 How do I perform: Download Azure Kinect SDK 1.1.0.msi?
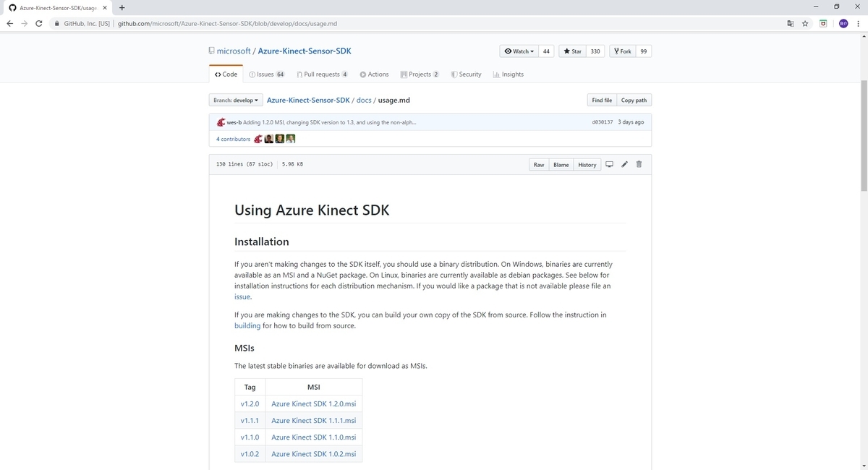[x=314, y=437]
